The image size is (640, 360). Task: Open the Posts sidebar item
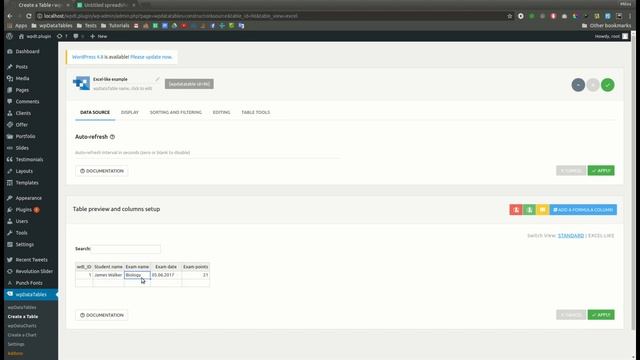point(22,67)
